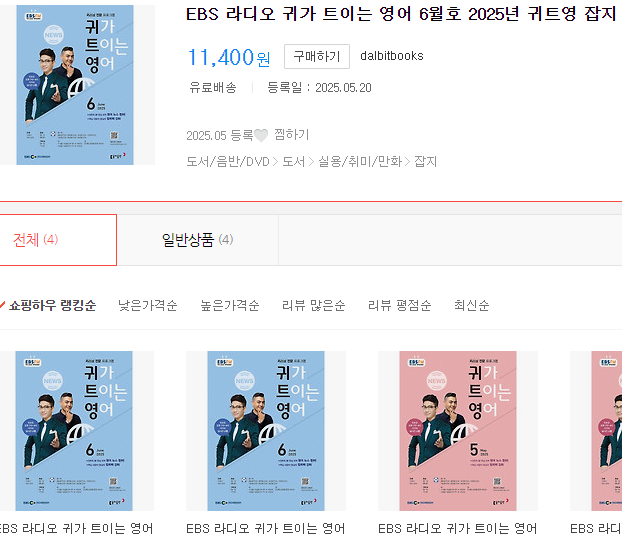
Task: Sort results by 리뷰 많은순
Action: click(x=313, y=305)
